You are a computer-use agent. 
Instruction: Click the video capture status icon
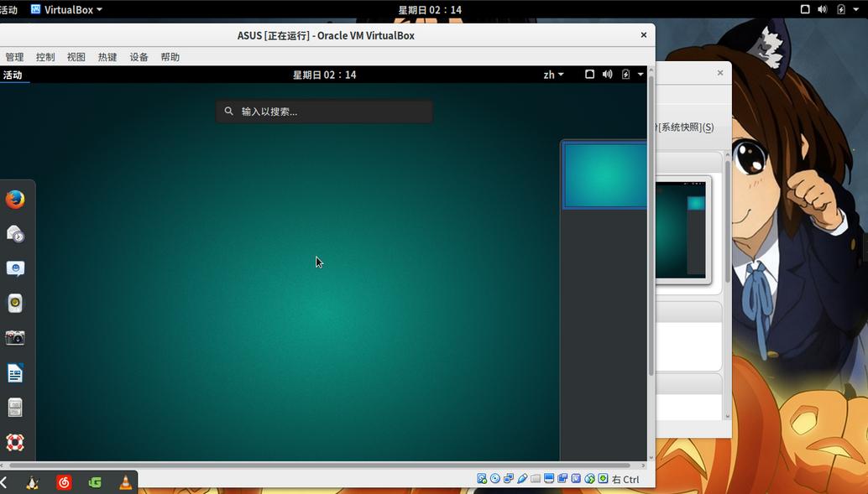point(562,479)
